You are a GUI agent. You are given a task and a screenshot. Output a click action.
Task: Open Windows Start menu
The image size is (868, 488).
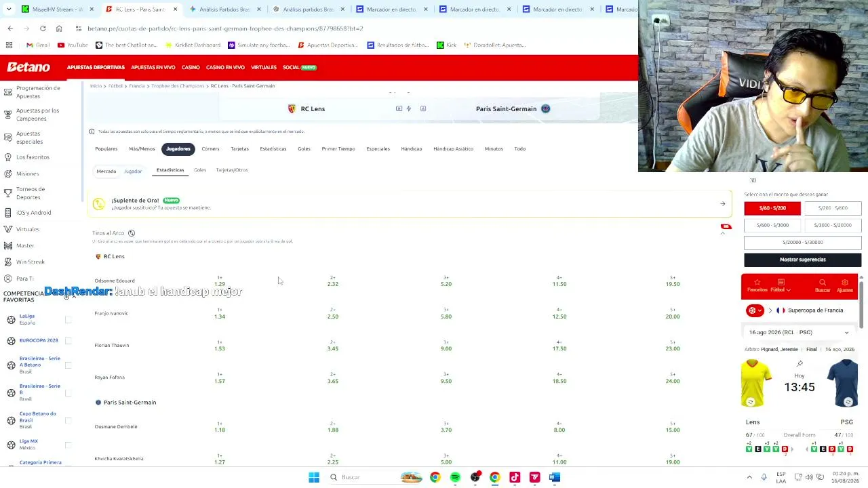[314, 477]
